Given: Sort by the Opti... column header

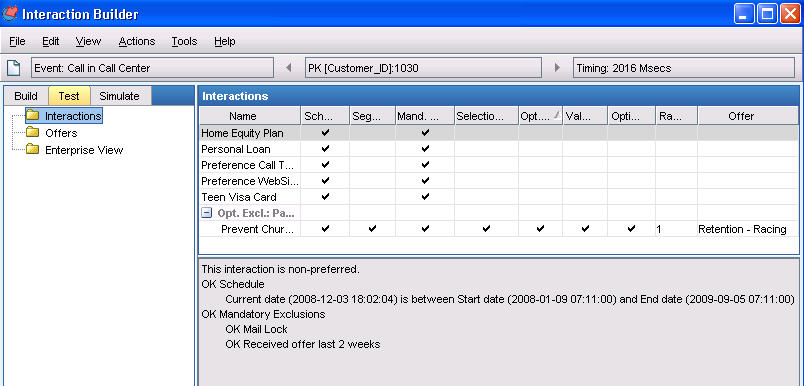Looking at the screenshot, I should click(x=631, y=116).
